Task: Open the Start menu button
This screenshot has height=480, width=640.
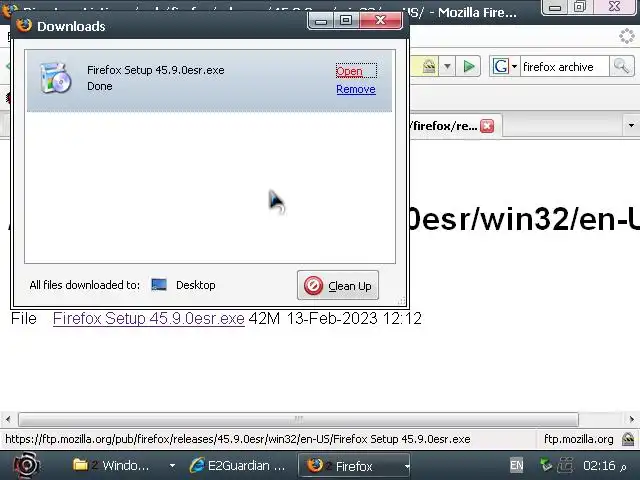Action: (27, 465)
